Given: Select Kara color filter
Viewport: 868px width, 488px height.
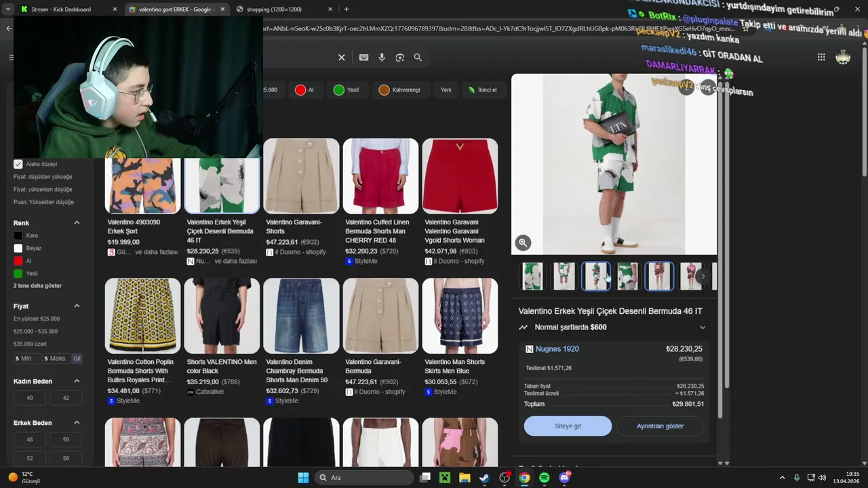Looking at the screenshot, I should tap(18, 236).
